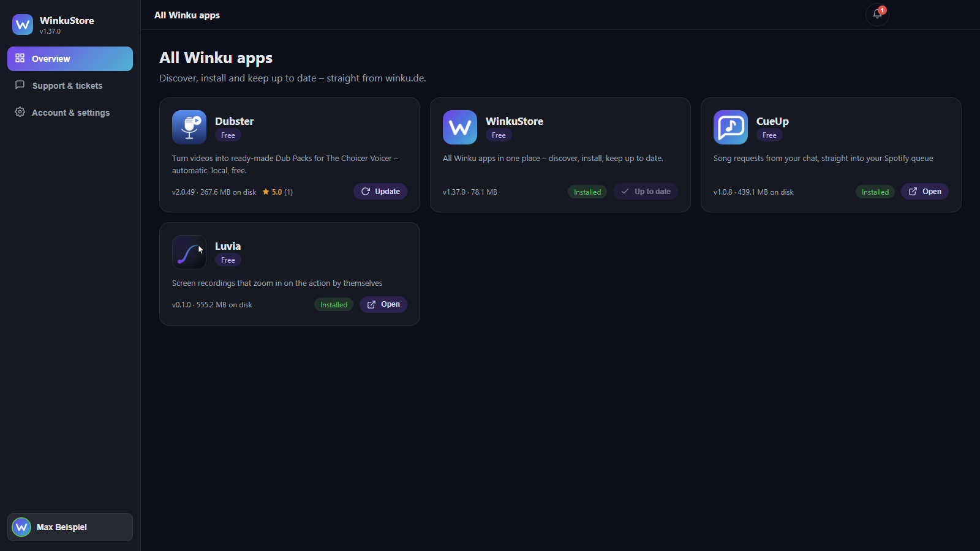
Task: Click the Dubster microphone app icon
Action: (x=189, y=127)
